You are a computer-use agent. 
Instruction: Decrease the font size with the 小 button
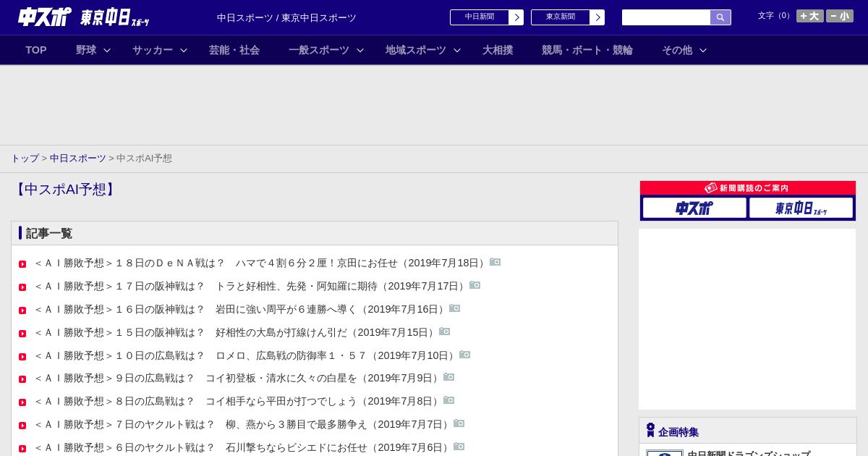pos(840,16)
